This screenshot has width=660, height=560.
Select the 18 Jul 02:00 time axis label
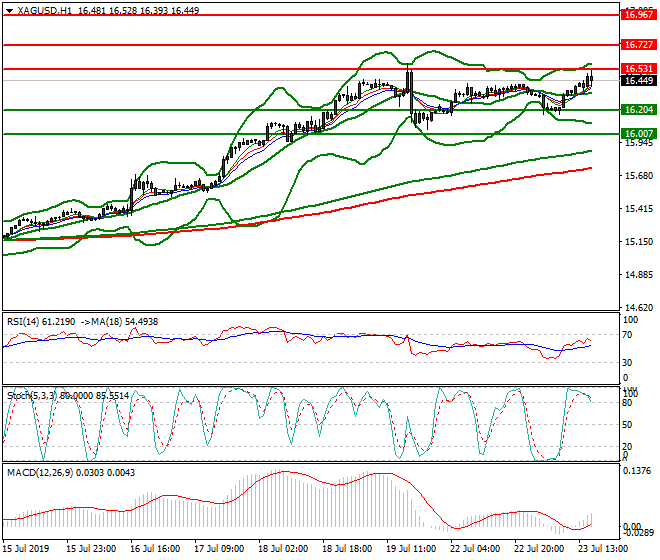[x=283, y=549]
